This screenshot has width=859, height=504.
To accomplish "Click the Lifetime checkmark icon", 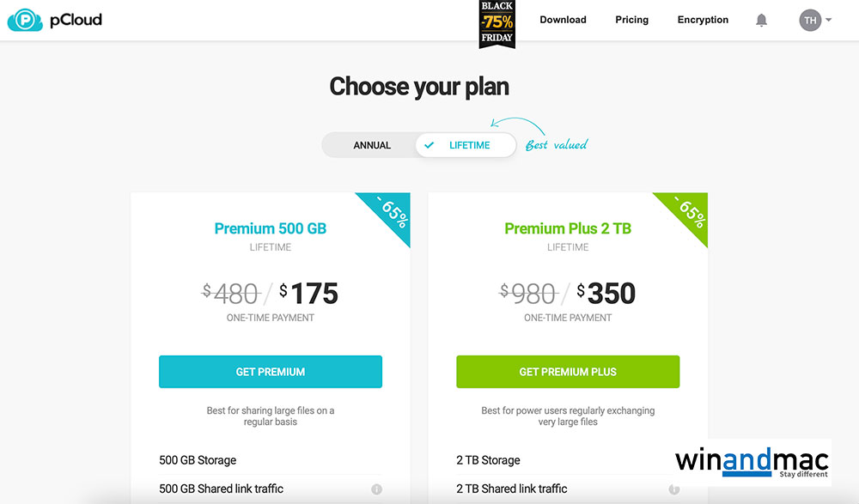I will pyautogui.click(x=429, y=145).
